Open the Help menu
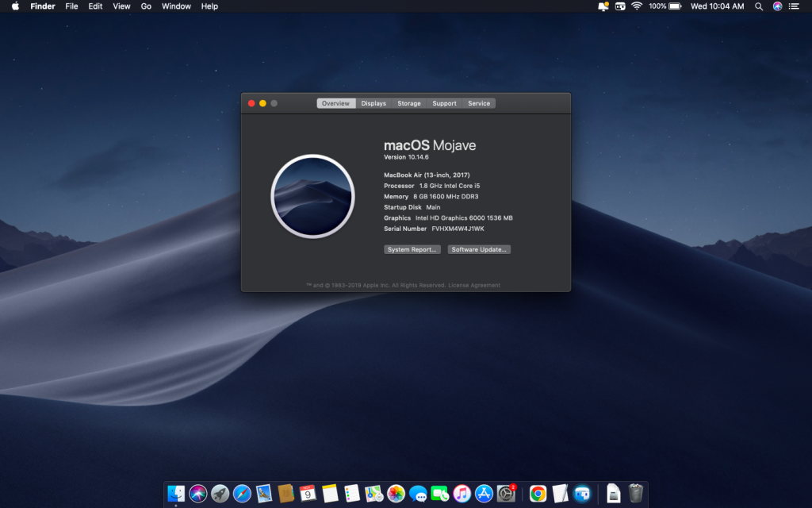The image size is (812, 508). tap(209, 6)
